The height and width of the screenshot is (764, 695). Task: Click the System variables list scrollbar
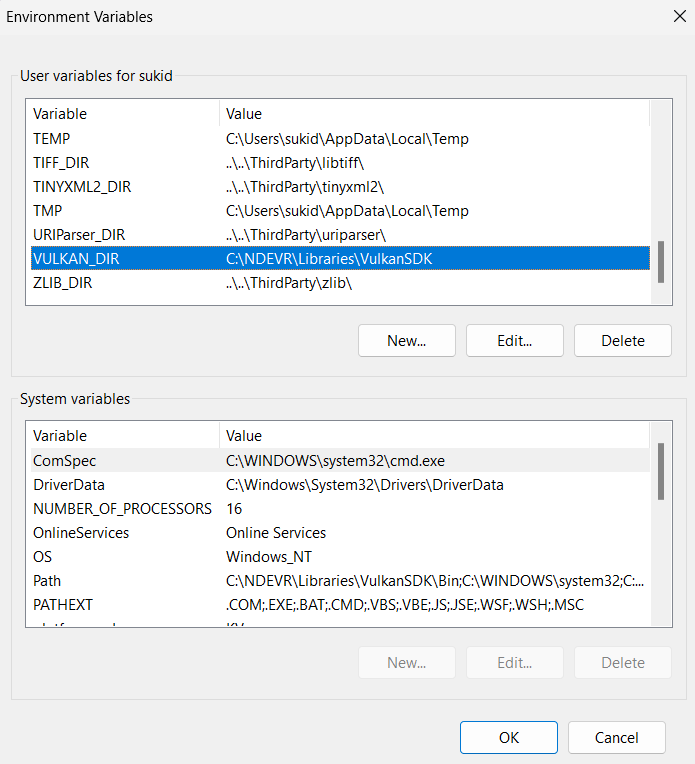tap(660, 472)
